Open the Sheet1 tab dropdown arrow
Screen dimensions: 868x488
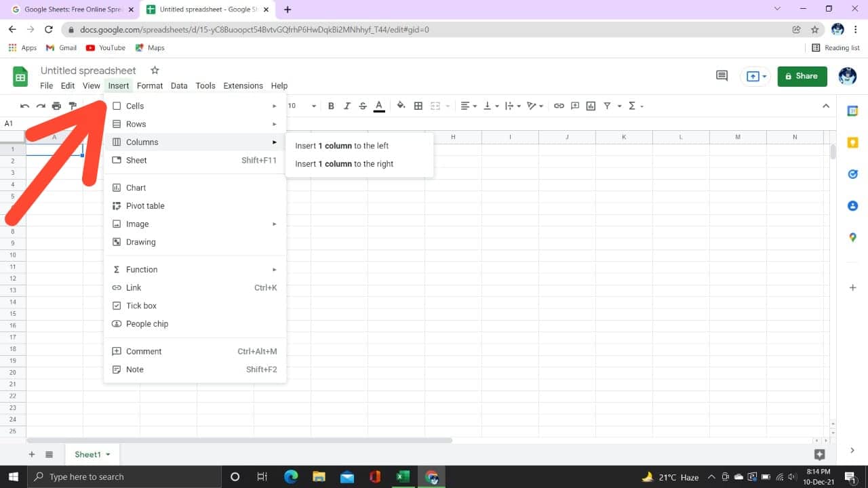(x=108, y=455)
